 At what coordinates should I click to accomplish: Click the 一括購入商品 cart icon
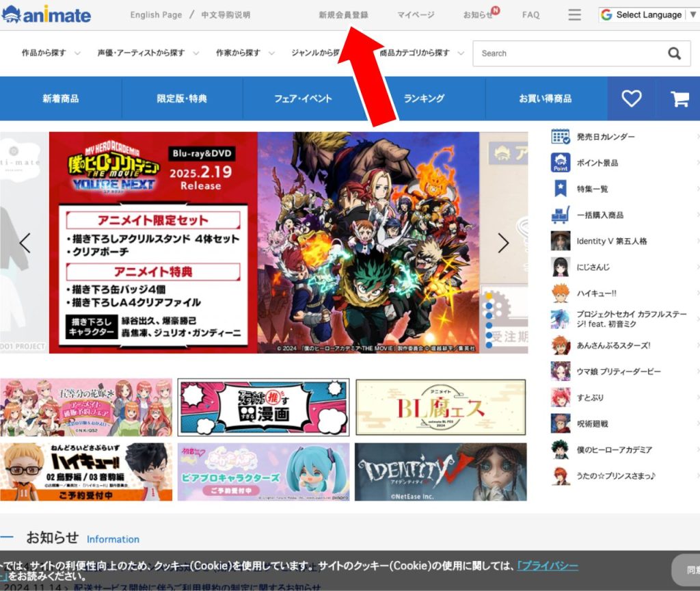[x=561, y=215]
